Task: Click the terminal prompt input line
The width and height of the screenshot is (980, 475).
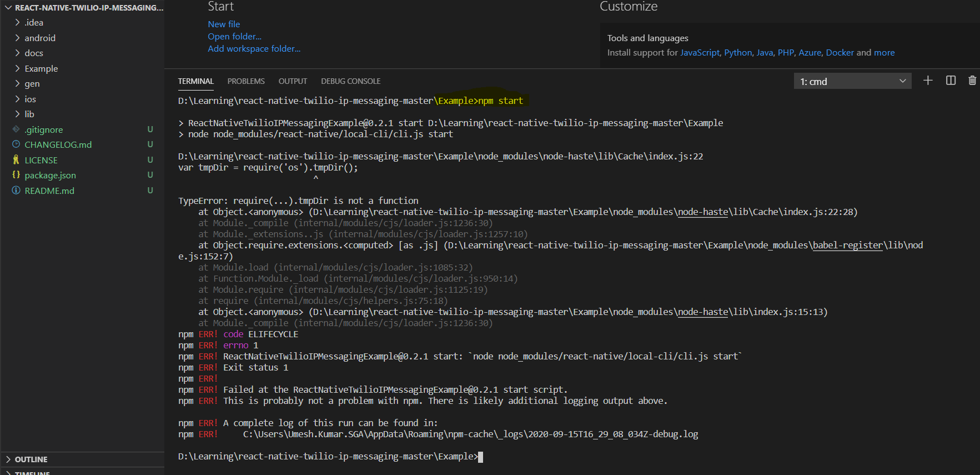Action: tap(330, 456)
